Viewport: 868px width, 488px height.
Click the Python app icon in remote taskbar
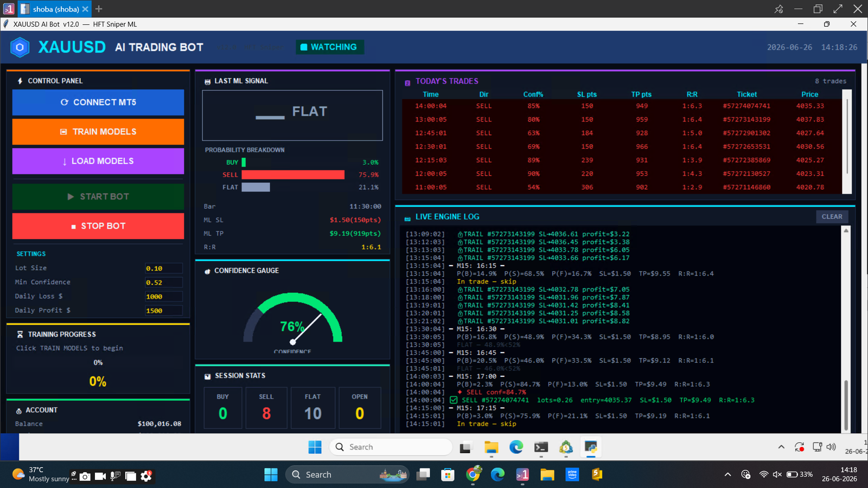pos(591,447)
